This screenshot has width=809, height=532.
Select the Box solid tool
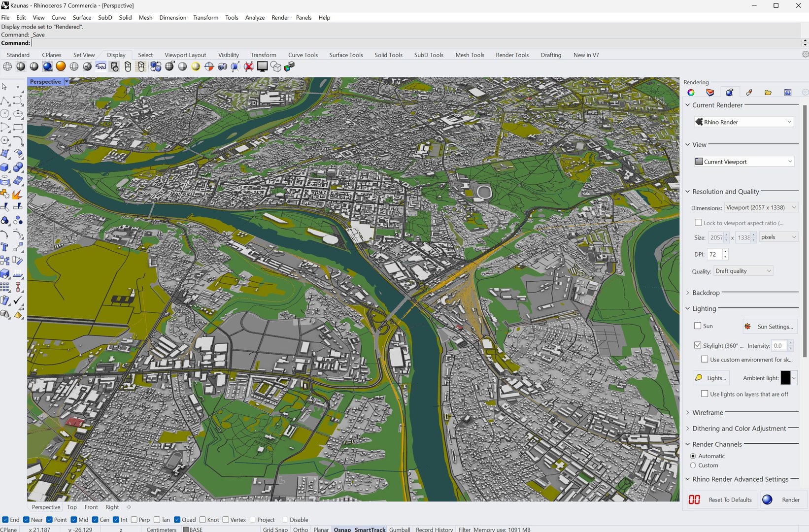tap(5, 167)
